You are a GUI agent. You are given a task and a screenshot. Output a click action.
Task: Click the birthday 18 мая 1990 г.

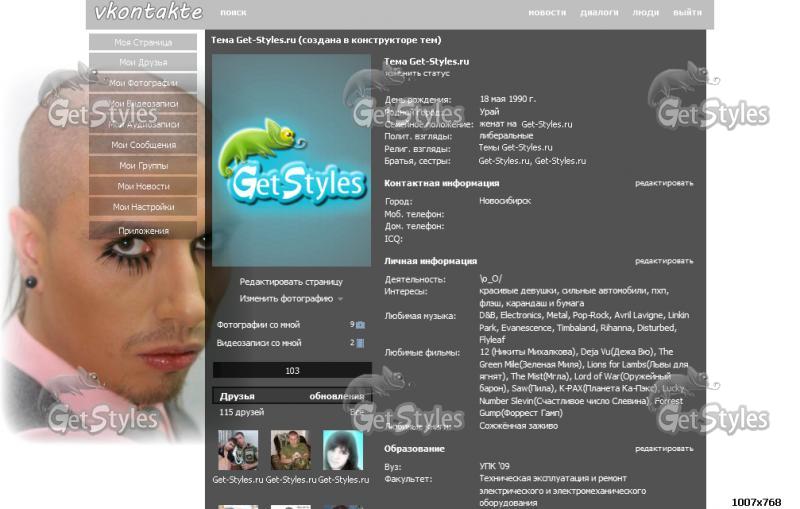(507, 99)
